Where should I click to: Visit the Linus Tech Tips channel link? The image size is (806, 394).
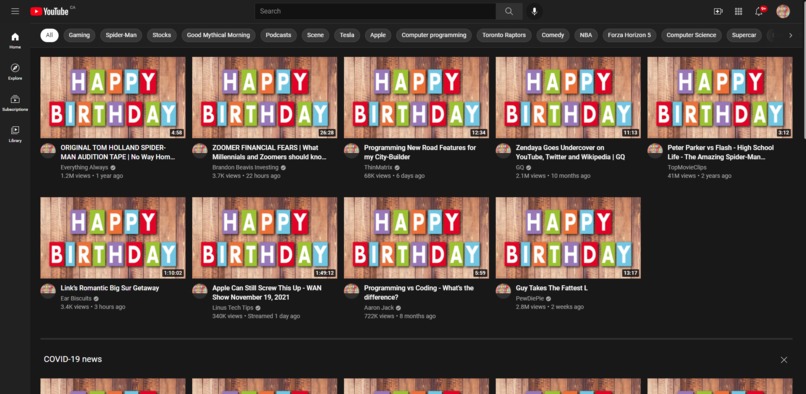[x=232, y=308]
